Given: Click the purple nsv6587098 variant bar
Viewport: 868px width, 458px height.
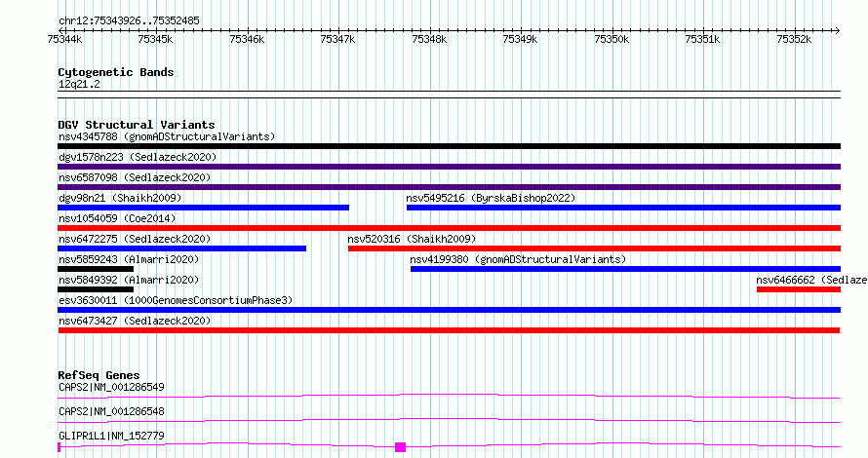Looking at the screenshot, I should (449, 187).
